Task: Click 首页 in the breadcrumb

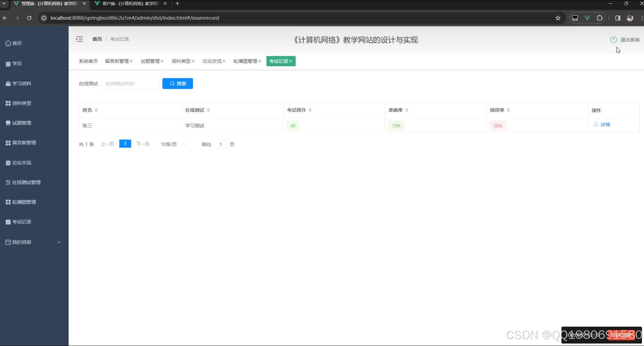Action: (x=97, y=39)
